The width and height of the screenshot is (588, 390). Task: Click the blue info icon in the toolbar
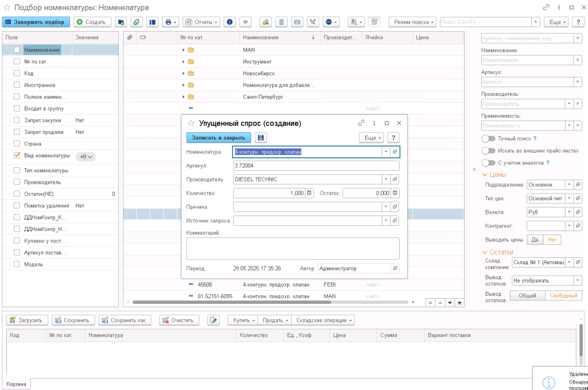(230, 22)
